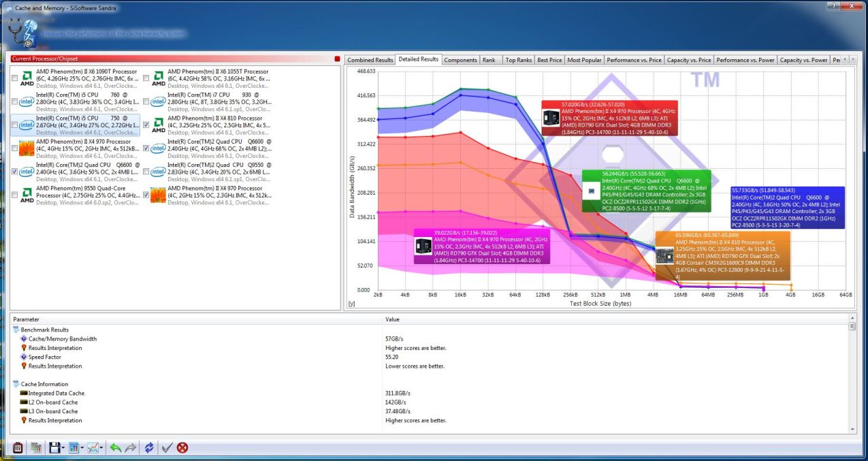
Task: Click the AMD logo beside Phenom II X6 1055T
Action: coord(159,78)
